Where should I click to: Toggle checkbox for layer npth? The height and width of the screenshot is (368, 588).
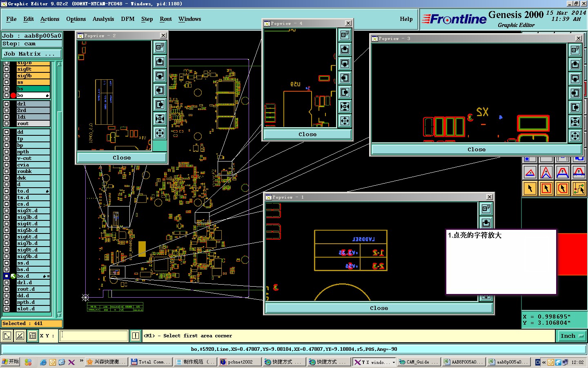pyautogui.click(x=6, y=152)
